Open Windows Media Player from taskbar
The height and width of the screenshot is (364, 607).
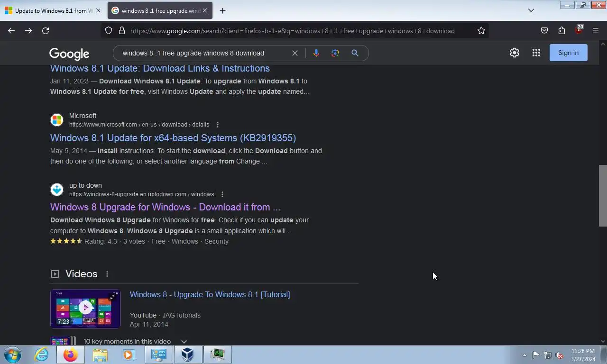coord(129,355)
